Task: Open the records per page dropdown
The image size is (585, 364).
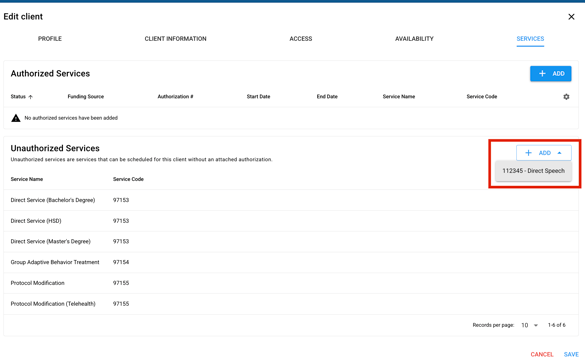Action: coord(529,325)
